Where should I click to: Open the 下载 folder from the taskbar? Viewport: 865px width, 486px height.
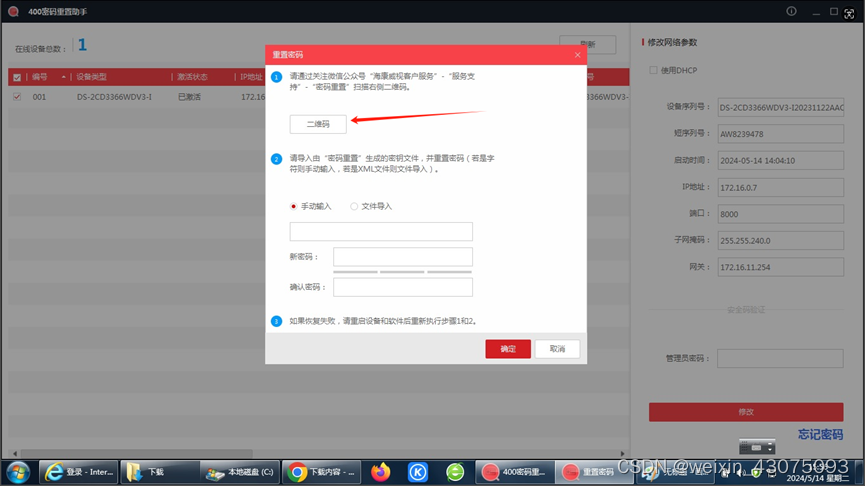[159, 472]
